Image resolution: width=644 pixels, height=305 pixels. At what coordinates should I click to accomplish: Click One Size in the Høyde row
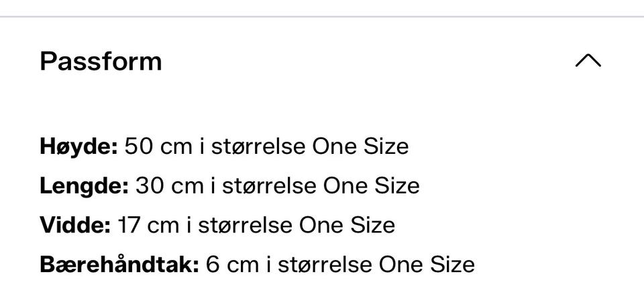pyautogui.click(x=360, y=146)
